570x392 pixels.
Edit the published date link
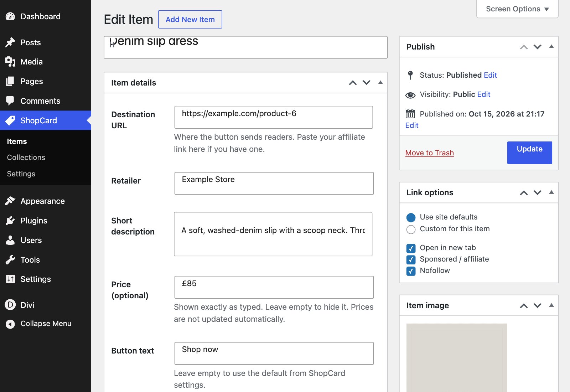point(412,125)
